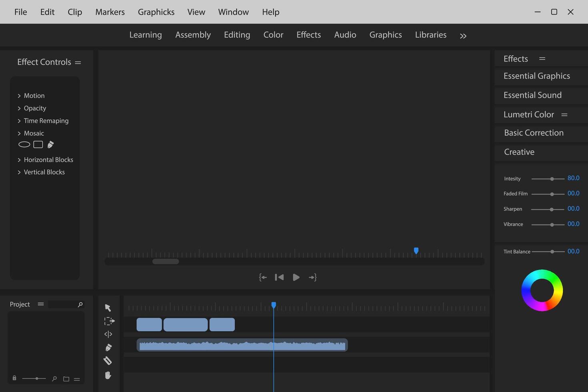Click the Mark Out playback button
Image resolution: width=588 pixels, height=392 pixels.
(x=313, y=277)
